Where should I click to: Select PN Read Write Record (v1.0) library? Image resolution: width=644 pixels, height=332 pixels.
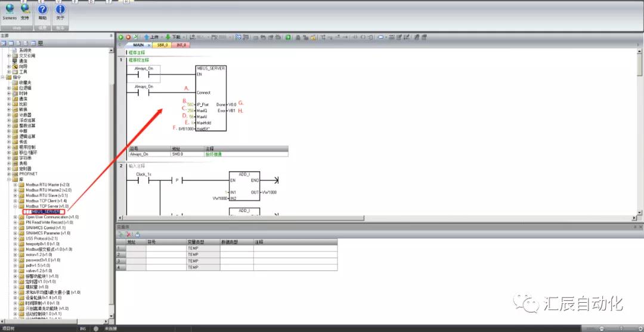pyautogui.click(x=49, y=222)
